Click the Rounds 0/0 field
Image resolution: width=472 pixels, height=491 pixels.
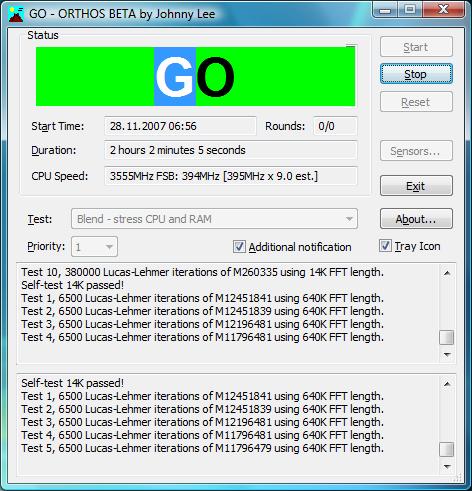pos(335,126)
